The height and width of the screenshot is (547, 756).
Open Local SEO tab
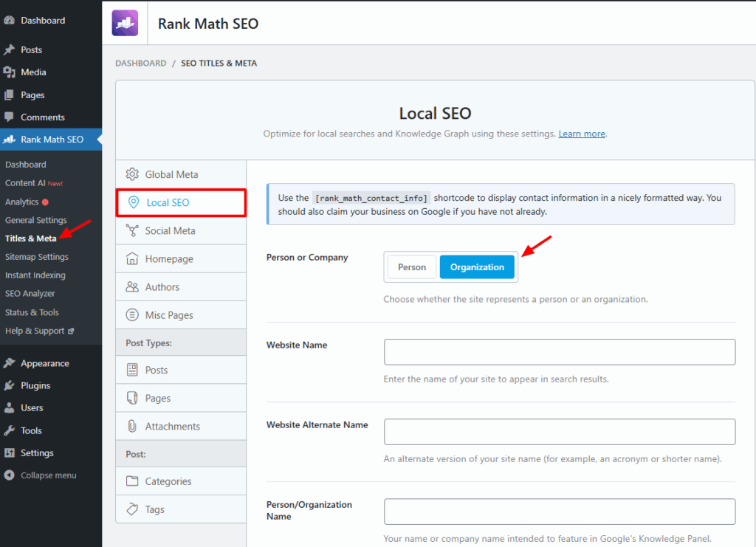(181, 202)
